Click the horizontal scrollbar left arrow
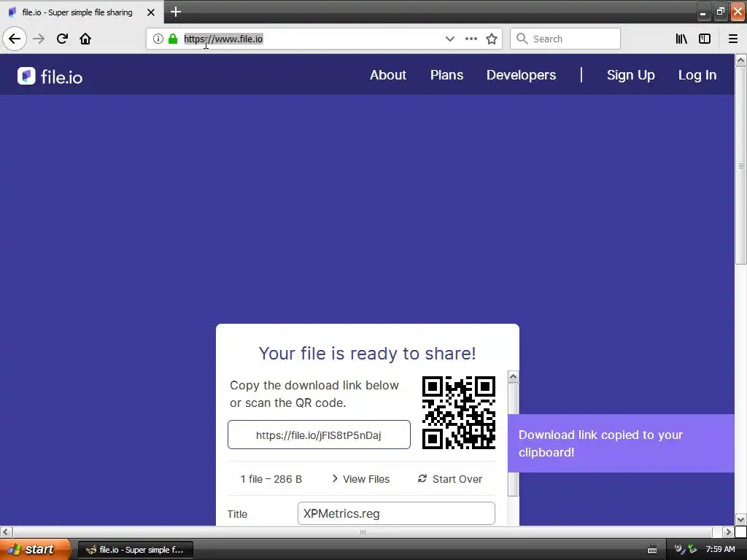Image resolution: width=747 pixels, height=560 pixels. click(x=6, y=532)
